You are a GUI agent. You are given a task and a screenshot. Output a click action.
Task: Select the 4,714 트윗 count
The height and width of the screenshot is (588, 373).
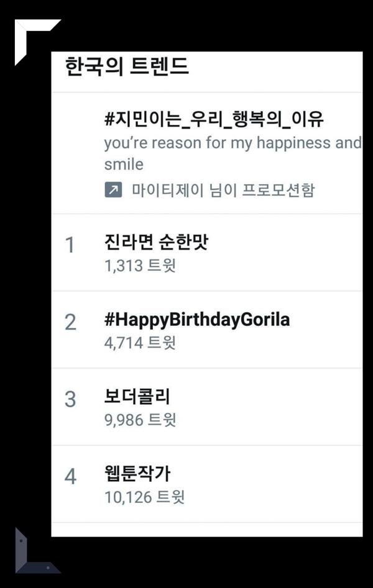coord(140,343)
